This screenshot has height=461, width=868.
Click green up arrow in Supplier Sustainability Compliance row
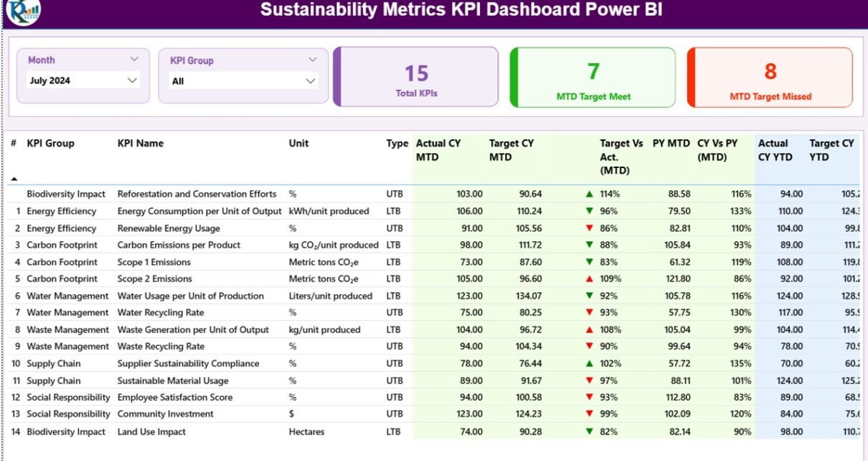(x=589, y=363)
